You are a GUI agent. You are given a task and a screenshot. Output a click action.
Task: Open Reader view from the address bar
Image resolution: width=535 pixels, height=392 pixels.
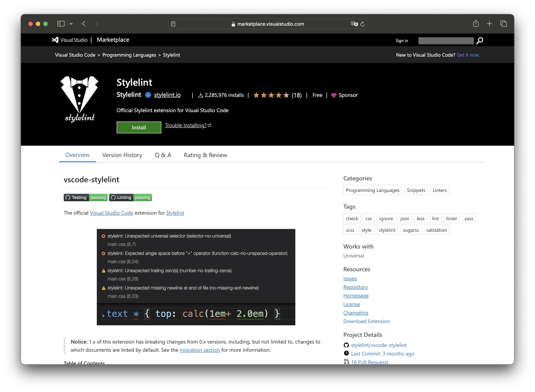click(x=174, y=24)
